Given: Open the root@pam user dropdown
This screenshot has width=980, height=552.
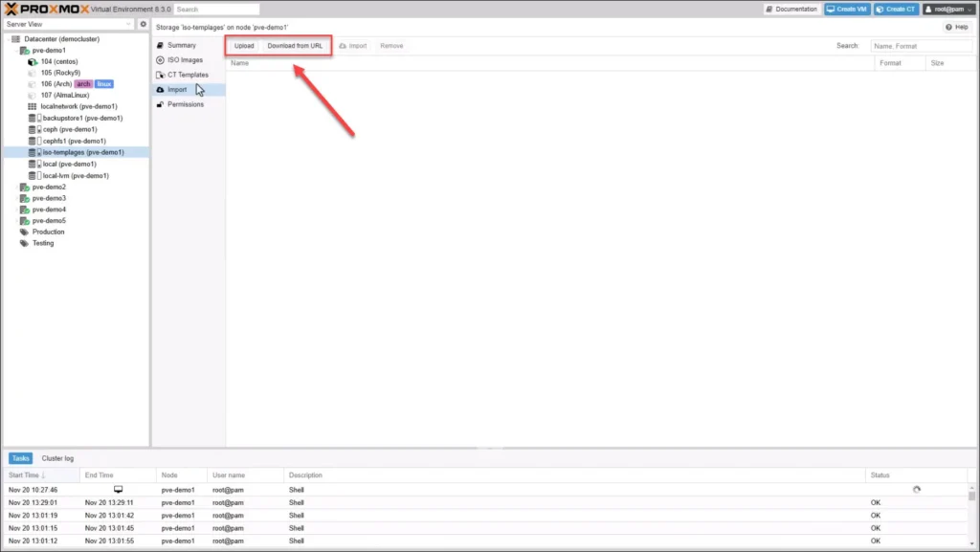Looking at the screenshot, I should [x=946, y=8].
